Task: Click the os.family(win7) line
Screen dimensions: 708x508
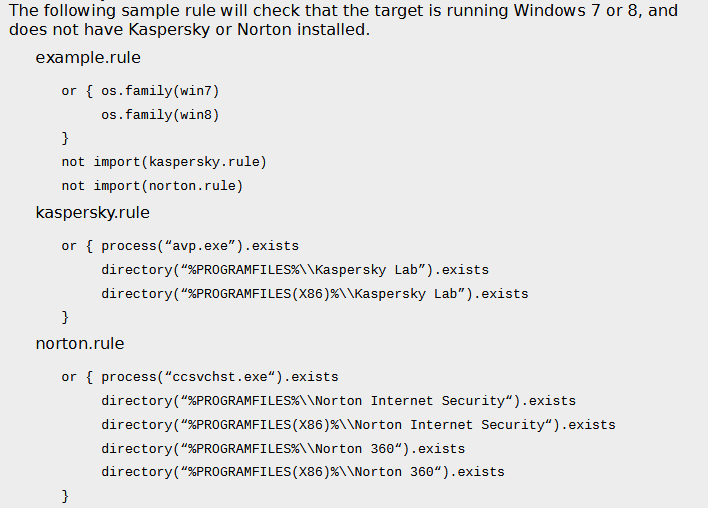Action: click(160, 91)
